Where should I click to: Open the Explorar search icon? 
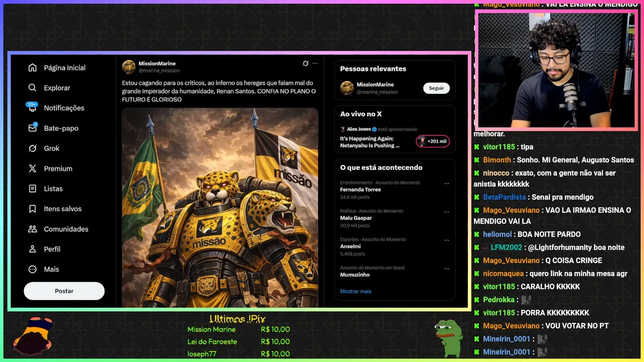click(33, 88)
